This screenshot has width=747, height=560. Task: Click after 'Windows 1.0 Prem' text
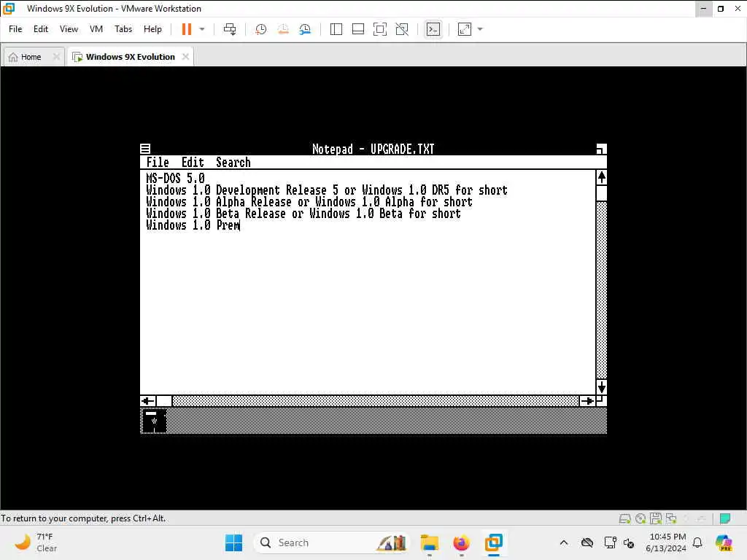pos(240,225)
